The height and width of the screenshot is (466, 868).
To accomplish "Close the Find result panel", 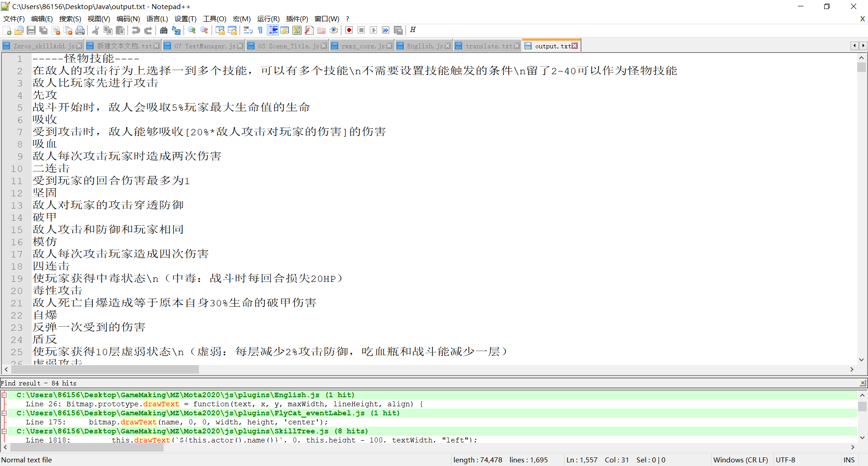I will (x=863, y=383).
